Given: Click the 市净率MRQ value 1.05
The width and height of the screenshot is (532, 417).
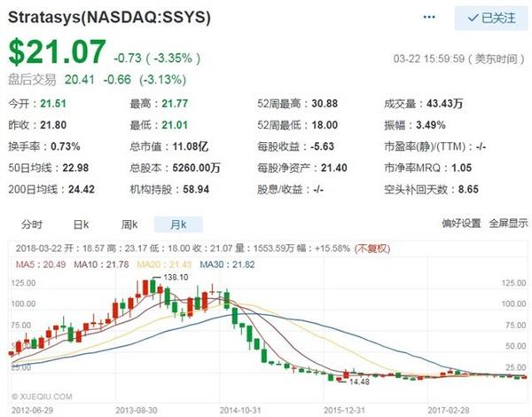Looking at the screenshot, I should (x=461, y=168).
